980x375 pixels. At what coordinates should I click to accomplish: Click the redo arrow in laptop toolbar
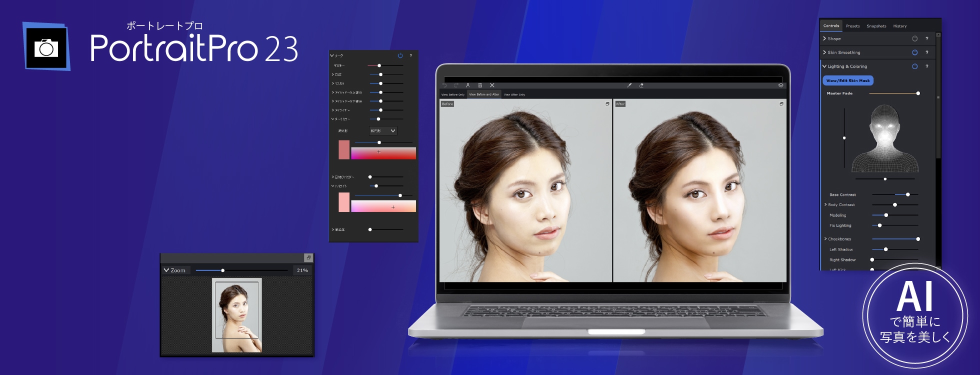[x=456, y=85]
